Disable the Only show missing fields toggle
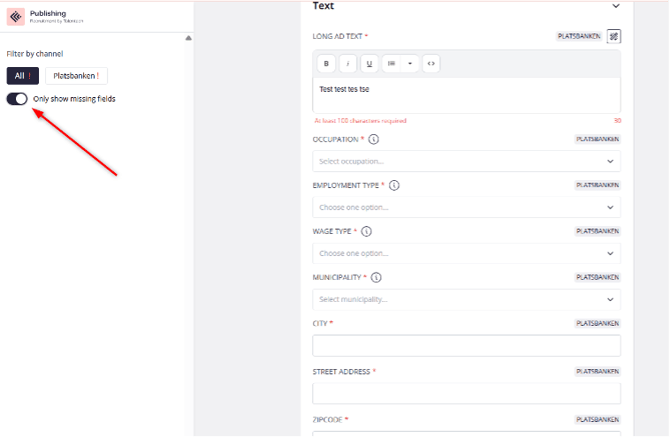The height and width of the screenshot is (437, 670). tap(17, 99)
